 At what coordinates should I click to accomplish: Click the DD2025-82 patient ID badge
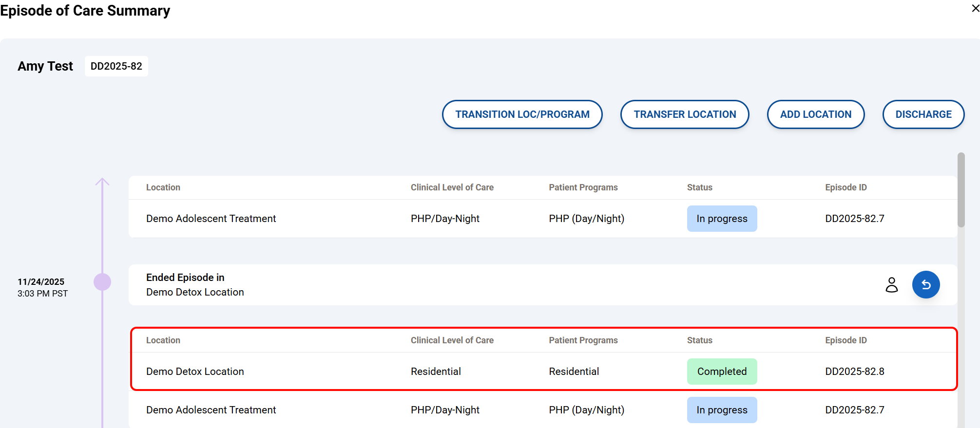(x=116, y=66)
